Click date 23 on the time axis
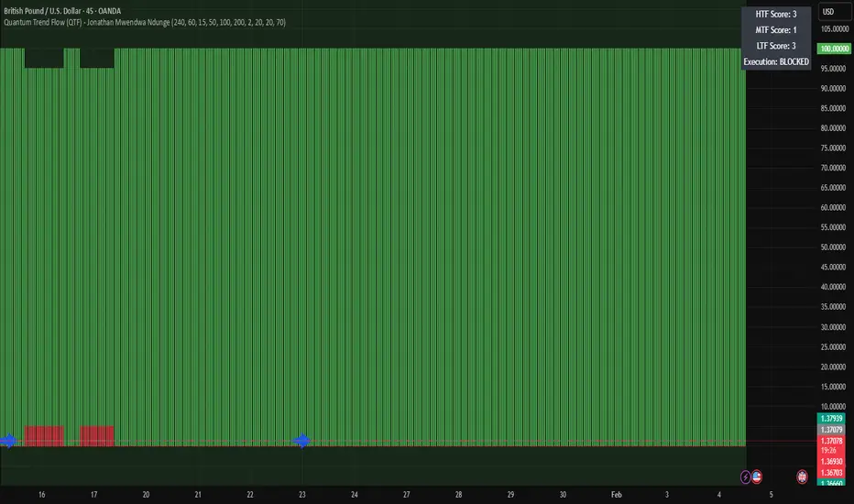 coord(301,495)
